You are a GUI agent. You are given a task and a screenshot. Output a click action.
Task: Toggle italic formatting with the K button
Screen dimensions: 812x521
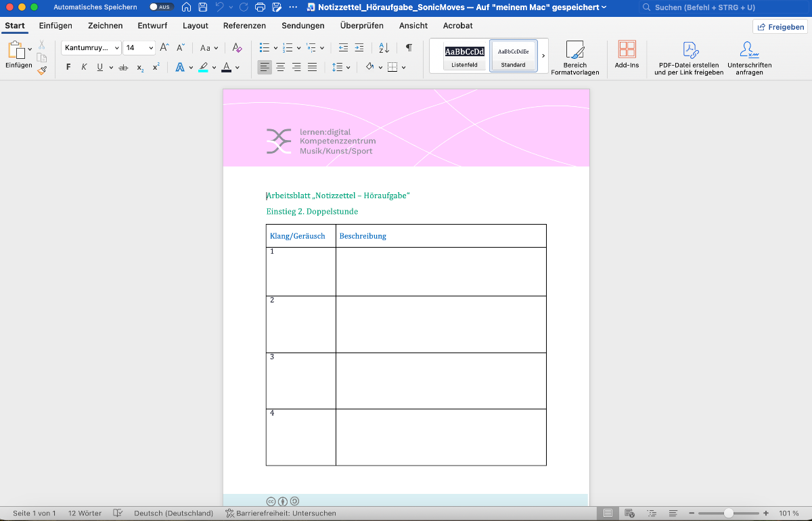(x=84, y=67)
